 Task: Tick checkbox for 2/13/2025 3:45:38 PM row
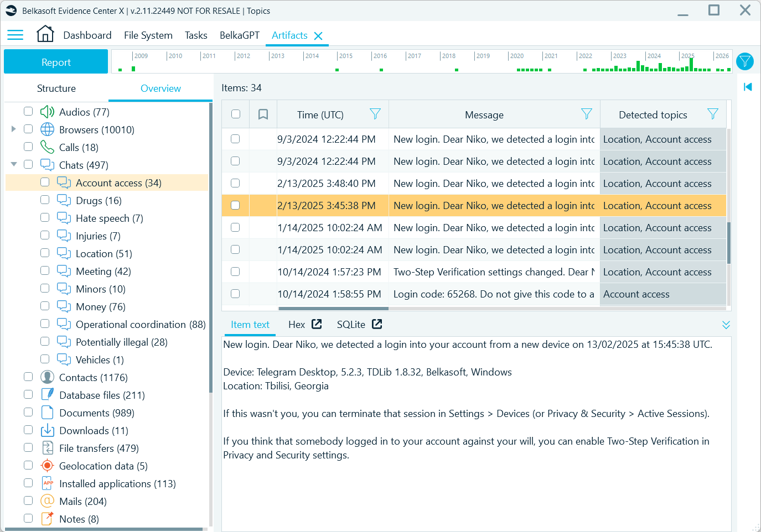point(235,205)
